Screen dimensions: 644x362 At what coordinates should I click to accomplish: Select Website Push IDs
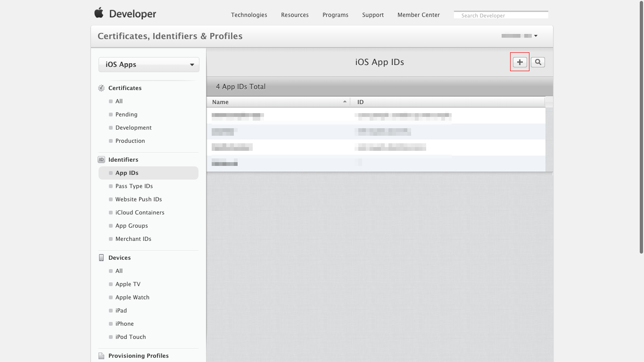tap(139, 199)
